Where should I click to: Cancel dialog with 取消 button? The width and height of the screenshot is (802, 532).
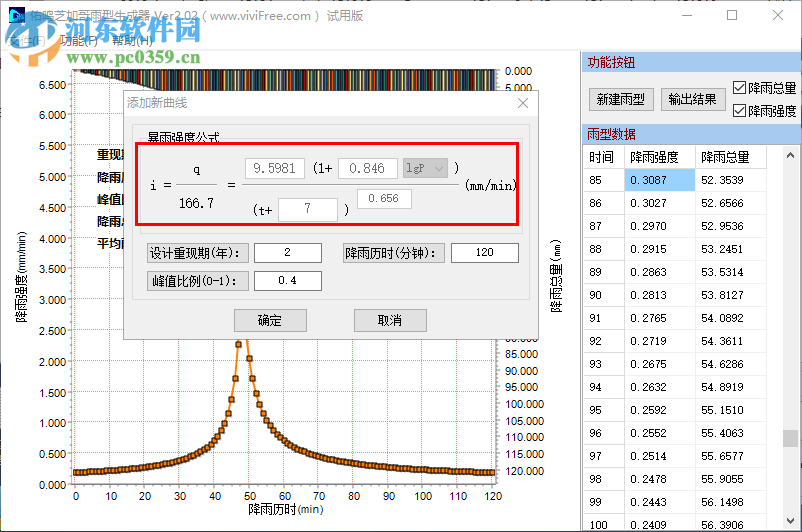390,320
